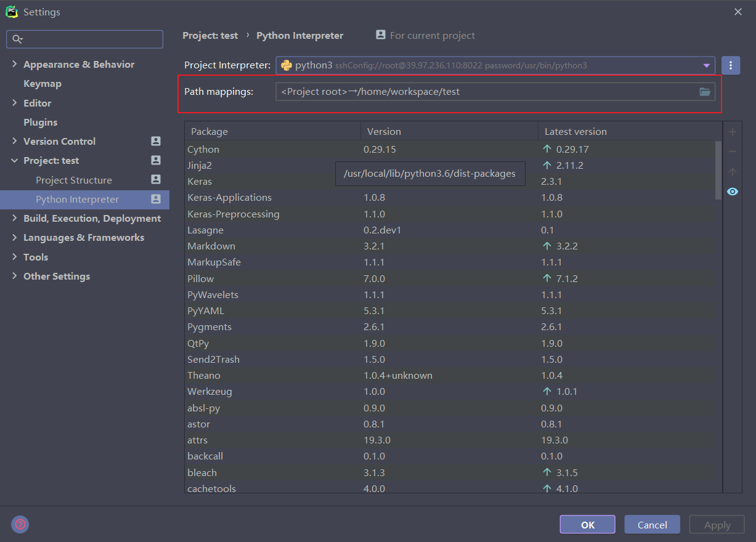Select the absl-py package row
This screenshot has height=542, width=756.
pyautogui.click(x=450, y=408)
